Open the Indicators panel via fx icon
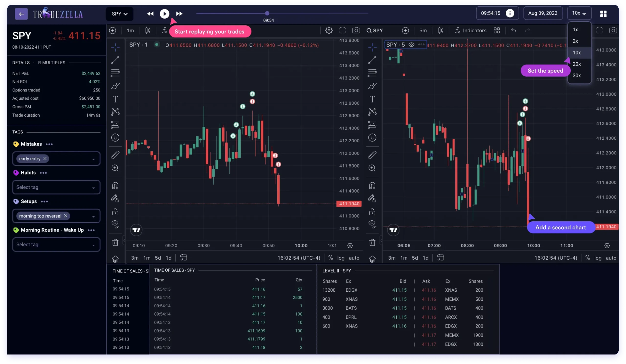Screen dimensions: 626x364 458,30
